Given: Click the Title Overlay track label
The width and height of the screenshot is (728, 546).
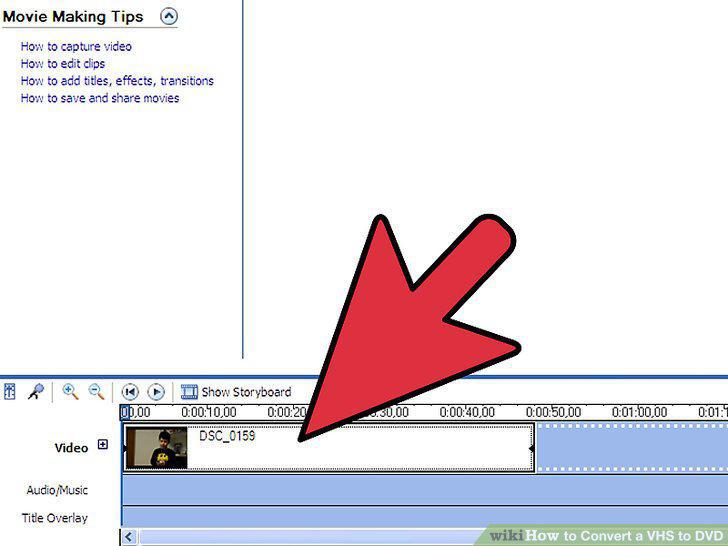Looking at the screenshot, I should click(x=55, y=518).
